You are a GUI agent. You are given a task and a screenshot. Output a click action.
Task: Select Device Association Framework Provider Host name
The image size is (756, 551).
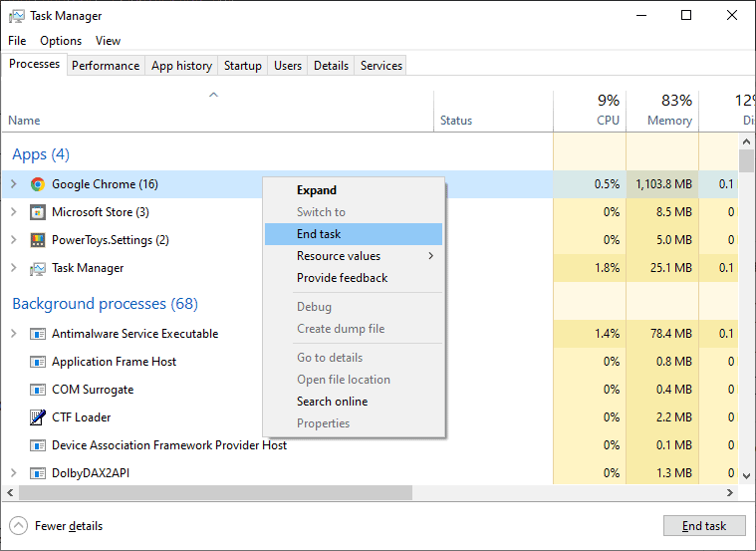[x=169, y=445]
